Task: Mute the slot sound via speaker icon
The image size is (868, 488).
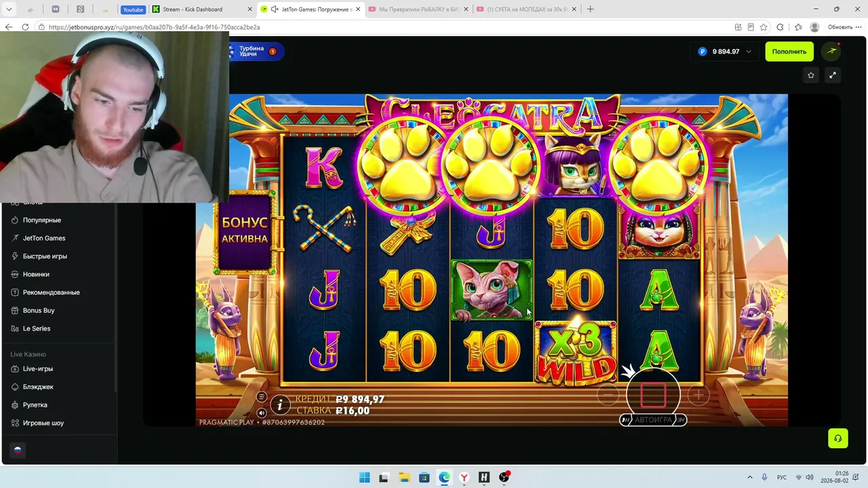Action: click(262, 412)
